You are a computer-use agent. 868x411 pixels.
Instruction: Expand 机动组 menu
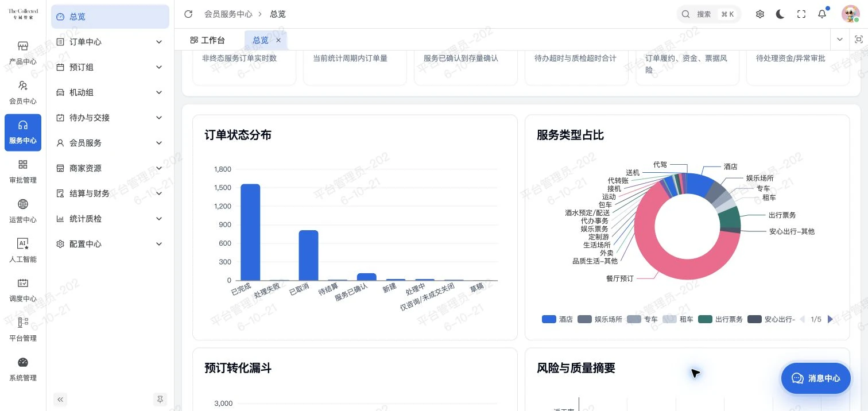110,92
